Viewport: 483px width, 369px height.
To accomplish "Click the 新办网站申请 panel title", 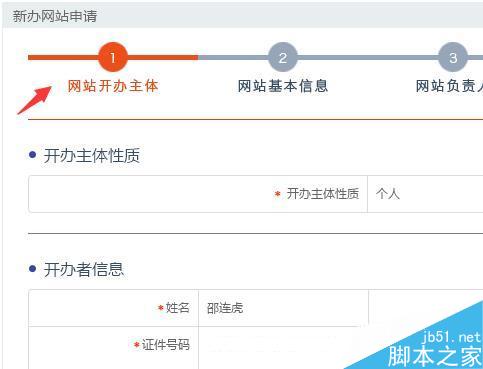I will (x=55, y=16).
